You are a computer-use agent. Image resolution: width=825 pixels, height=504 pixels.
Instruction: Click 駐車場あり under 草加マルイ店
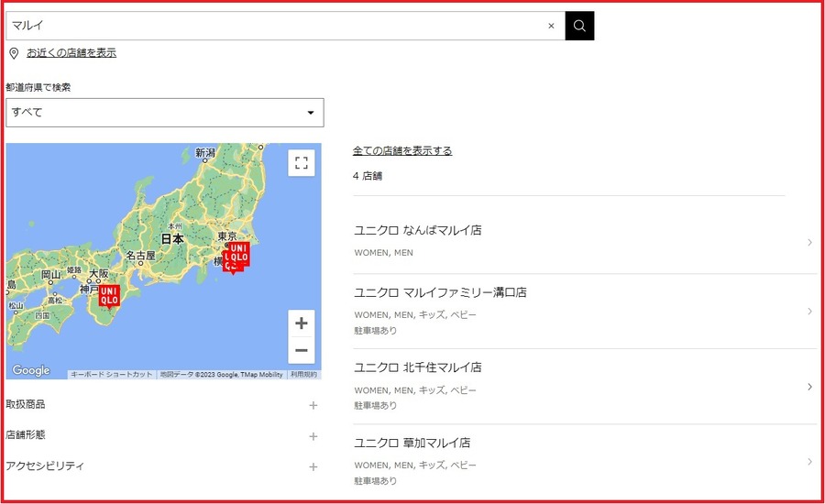point(376,481)
